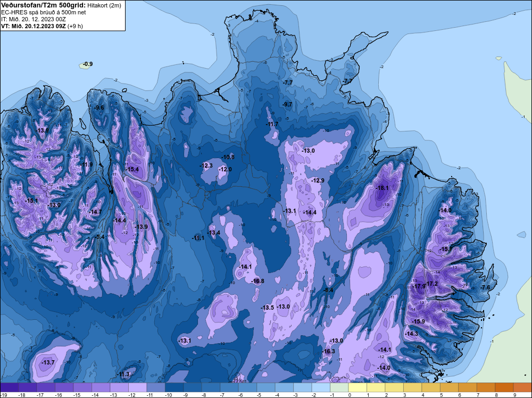Click the -9.6 temperature label
Screen dimensions: 532x398
[x=99, y=107]
